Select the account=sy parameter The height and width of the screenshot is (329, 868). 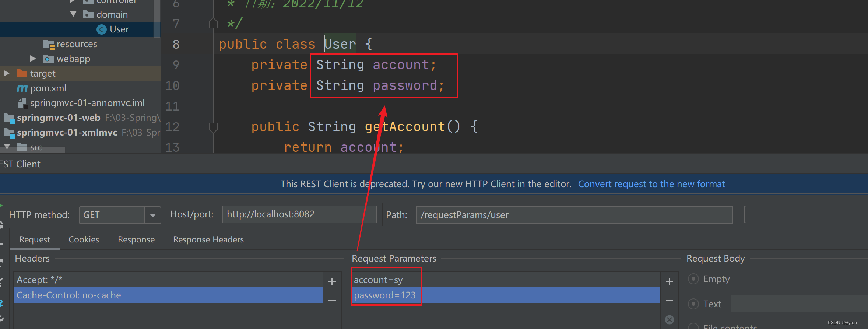click(505, 280)
